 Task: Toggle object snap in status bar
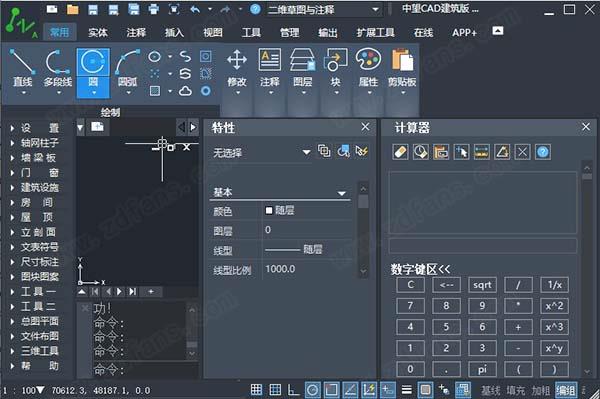pyautogui.click(x=331, y=390)
